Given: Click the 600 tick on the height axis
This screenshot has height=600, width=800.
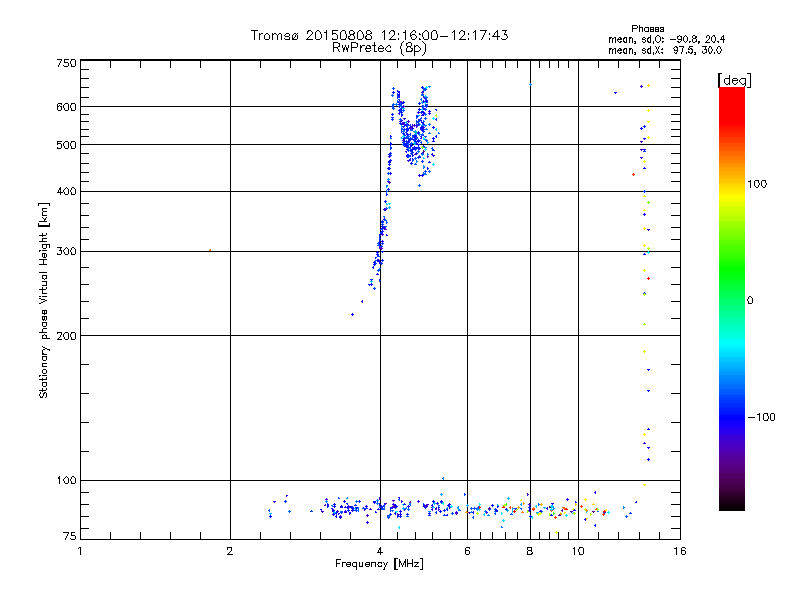Looking at the screenshot, I should (66, 107).
